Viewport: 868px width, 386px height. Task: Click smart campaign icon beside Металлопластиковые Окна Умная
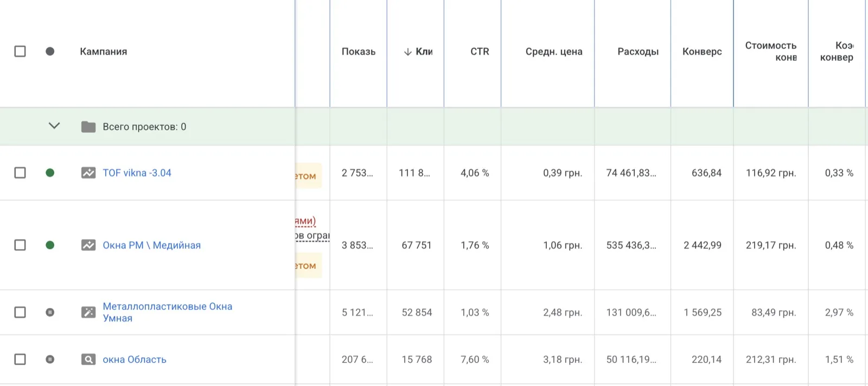(x=88, y=312)
